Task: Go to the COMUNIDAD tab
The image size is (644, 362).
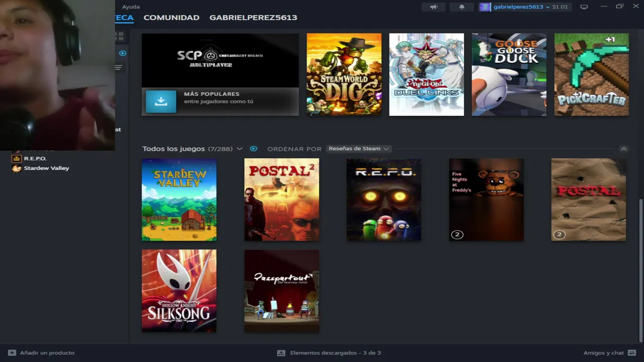Action: (x=172, y=18)
